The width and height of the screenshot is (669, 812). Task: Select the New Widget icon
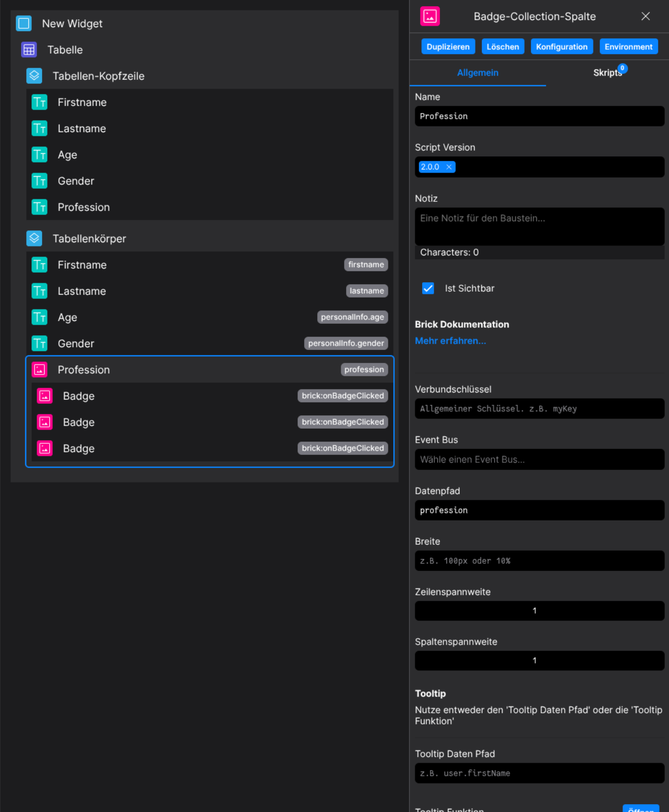[24, 23]
